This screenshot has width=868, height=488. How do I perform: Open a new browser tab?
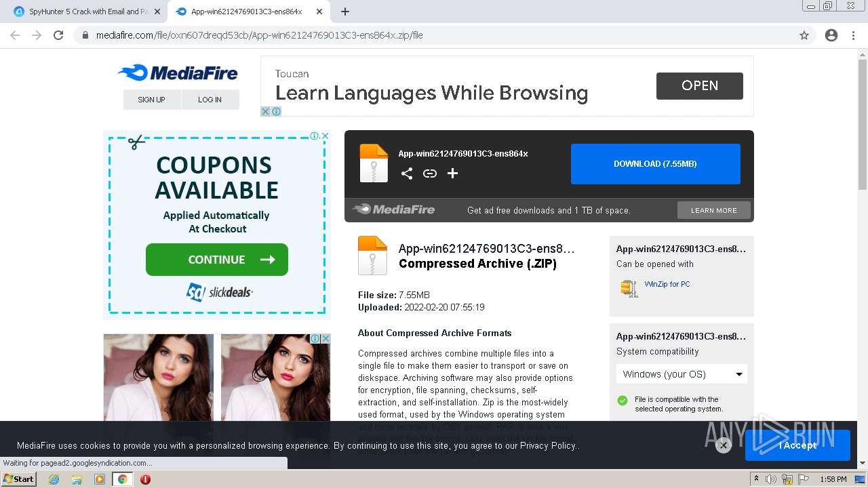[x=345, y=12]
